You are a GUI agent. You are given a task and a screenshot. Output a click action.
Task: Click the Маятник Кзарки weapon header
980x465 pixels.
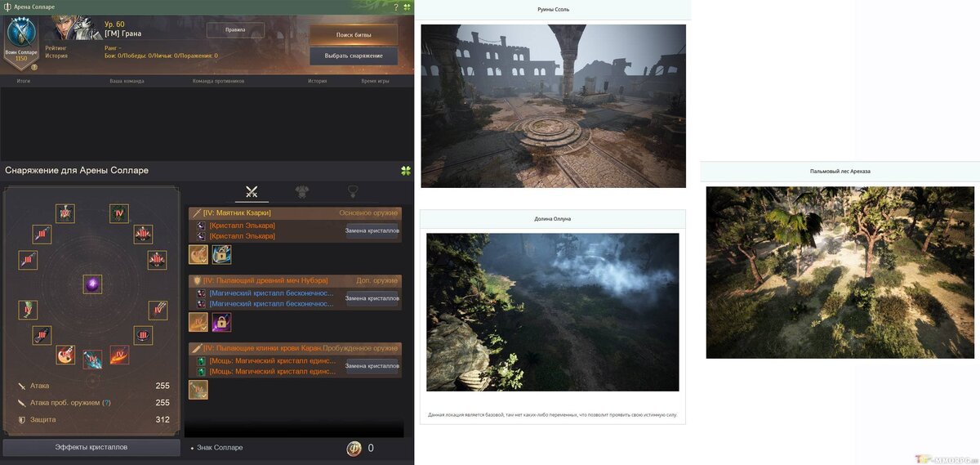295,212
